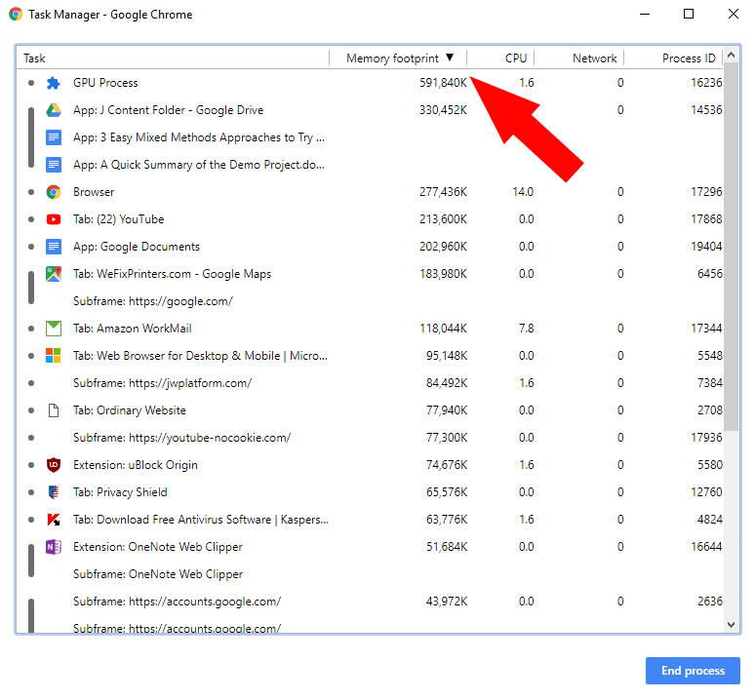Minimize the Task Manager window

pyautogui.click(x=645, y=14)
